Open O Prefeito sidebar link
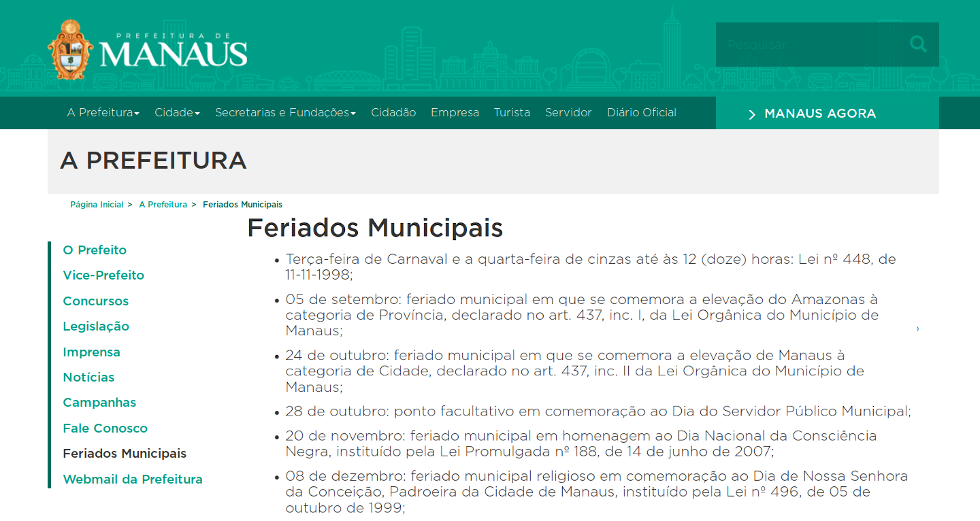980x521 pixels. [x=95, y=250]
